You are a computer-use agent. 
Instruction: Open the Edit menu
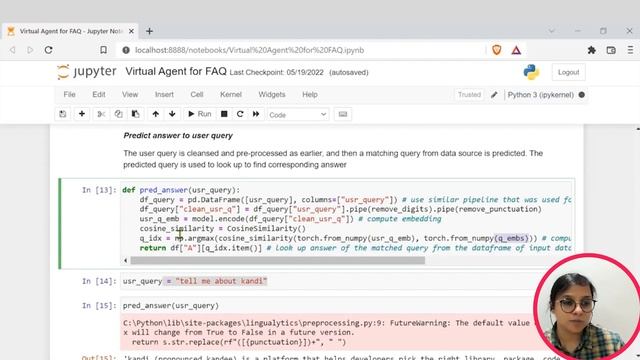pos(99,94)
